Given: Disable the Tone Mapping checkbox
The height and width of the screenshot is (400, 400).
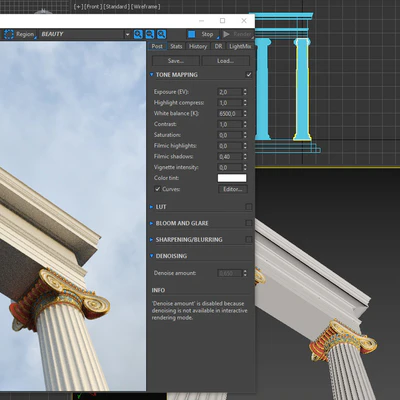Looking at the screenshot, I should click(249, 75).
